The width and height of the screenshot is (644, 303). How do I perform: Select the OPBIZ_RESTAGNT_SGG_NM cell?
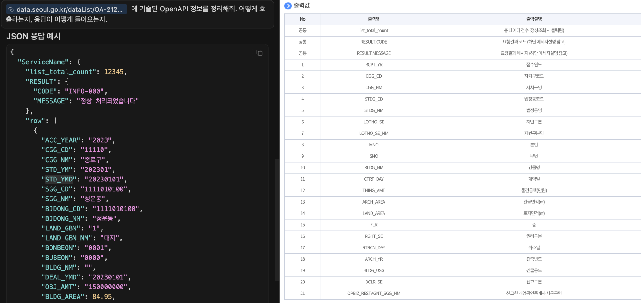coord(373,294)
